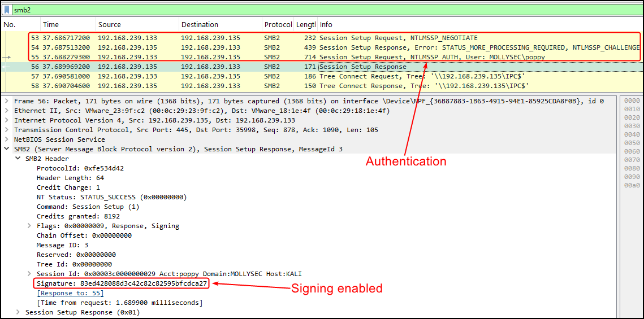The width and height of the screenshot is (644, 319).
Task: Sort packets by the Protocol column
Action: (x=278, y=25)
